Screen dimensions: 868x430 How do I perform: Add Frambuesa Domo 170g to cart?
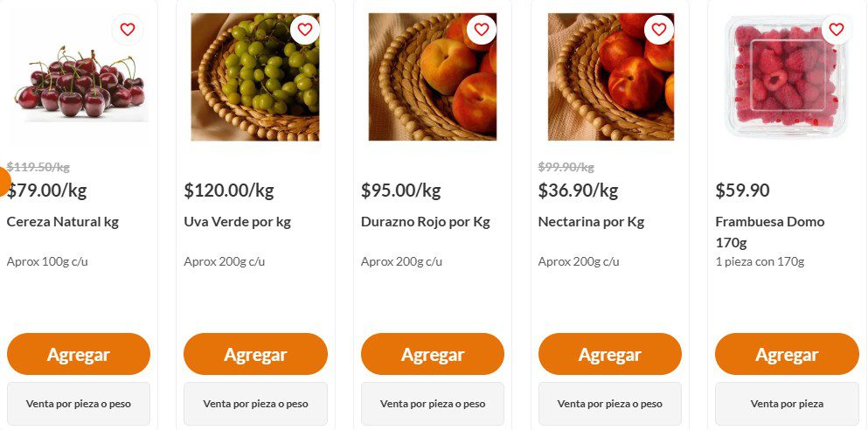point(787,354)
